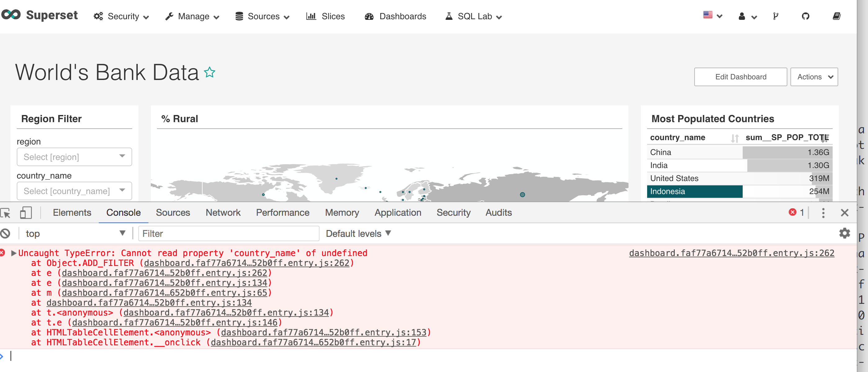This screenshot has width=868, height=372.
Task: Toggle the device toolbar in DevTools
Action: coord(26,213)
